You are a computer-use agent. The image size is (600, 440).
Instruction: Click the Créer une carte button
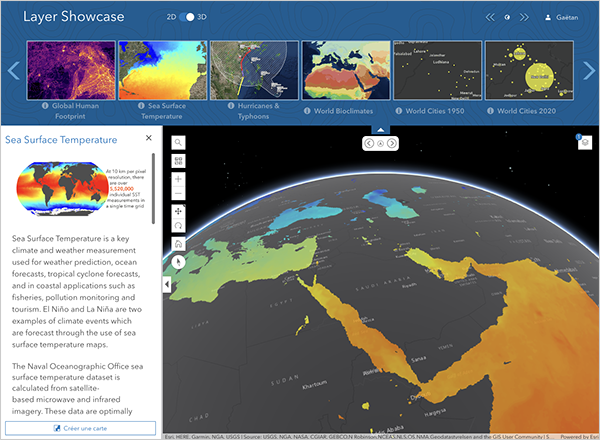(x=80, y=428)
